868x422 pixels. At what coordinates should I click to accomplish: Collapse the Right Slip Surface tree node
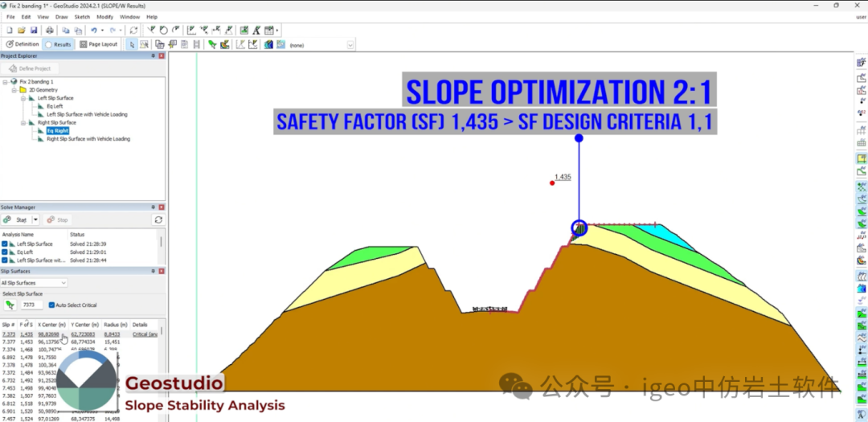pyautogui.click(x=24, y=122)
